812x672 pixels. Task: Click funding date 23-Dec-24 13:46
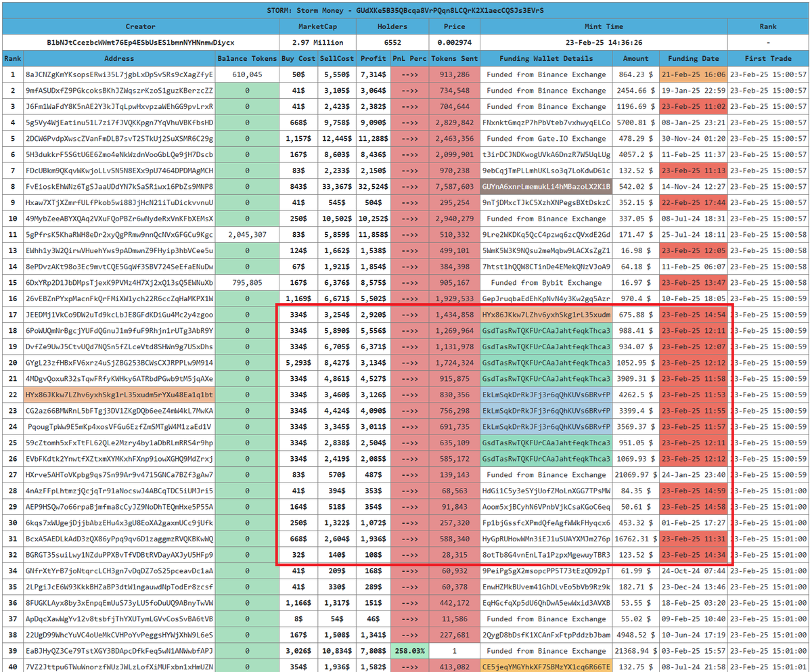coord(693,587)
